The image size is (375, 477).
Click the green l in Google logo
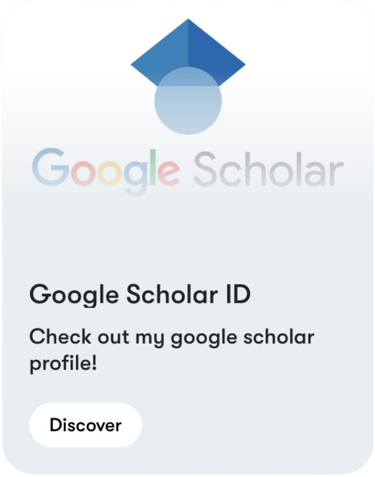tap(153, 167)
